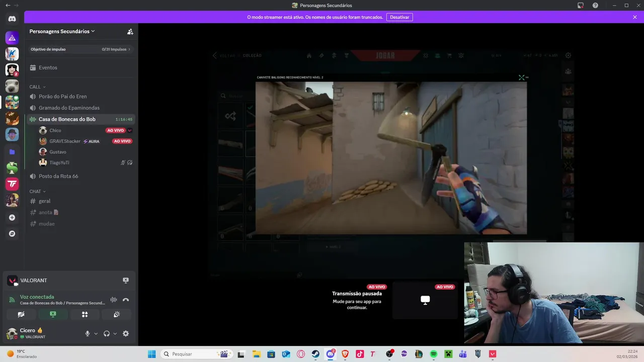This screenshot has height=362, width=644.
Task: Open the paused transmission stream tile
Action: click(x=357, y=300)
